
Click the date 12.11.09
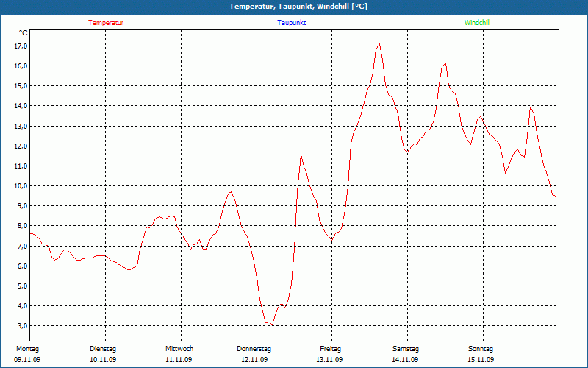254,360
